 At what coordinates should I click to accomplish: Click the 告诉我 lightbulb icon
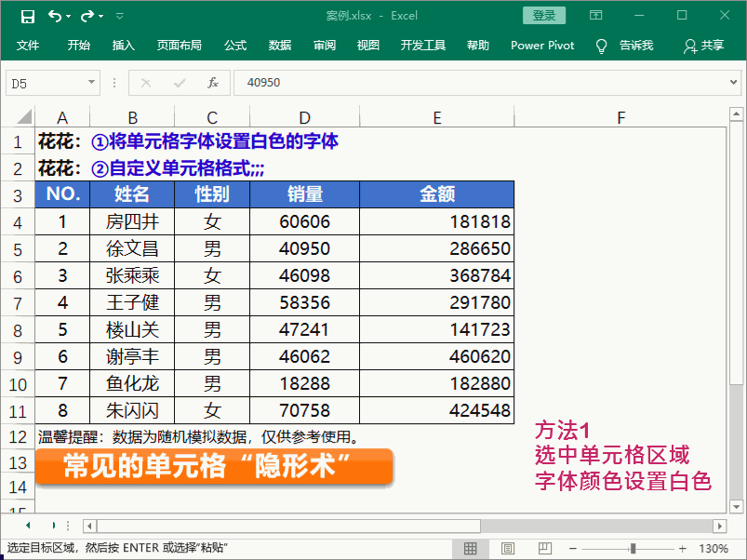tap(601, 47)
